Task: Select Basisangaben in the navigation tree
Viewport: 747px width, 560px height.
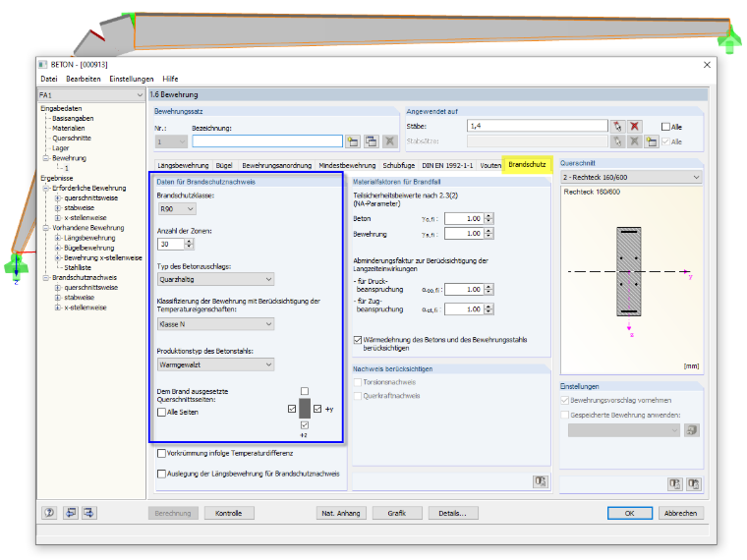Action: [73, 118]
